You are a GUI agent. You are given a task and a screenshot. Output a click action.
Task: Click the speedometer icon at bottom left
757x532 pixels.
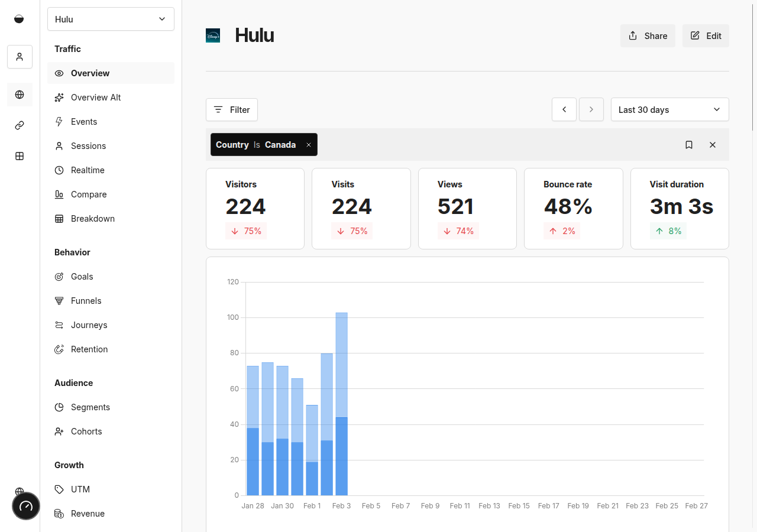(x=25, y=506)
